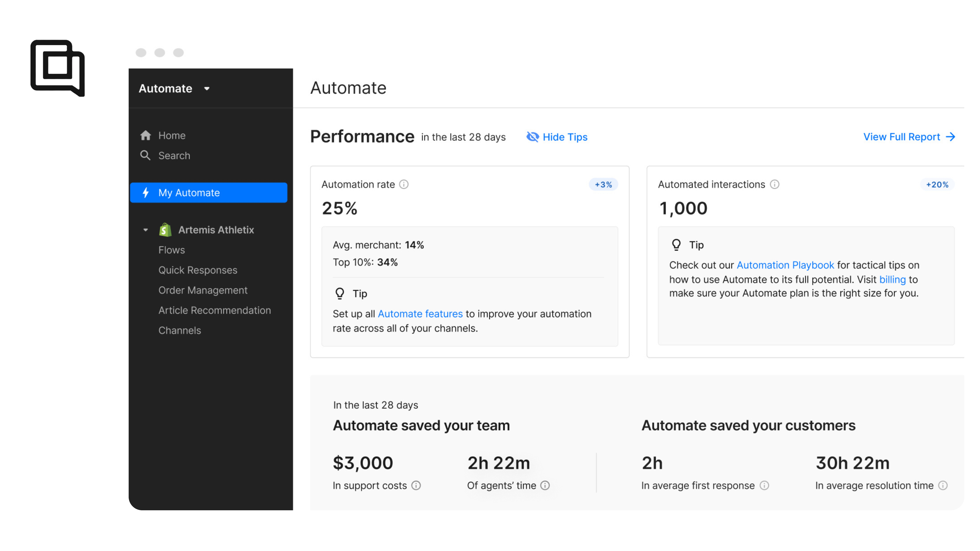Click lightbulb icon in Automated interactions tip
Viewport: 980px width, 551px height.
[676, 245]
